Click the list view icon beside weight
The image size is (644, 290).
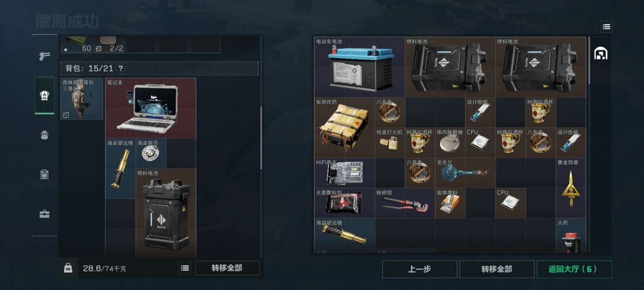(185, 269)
